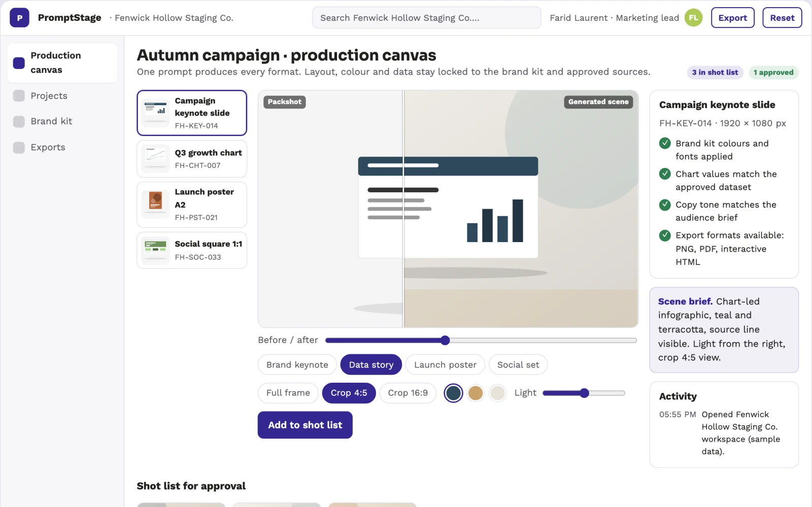This screenshot has height=507, width=812.
Task: Click the check icon beside Copy tone matches
Action: click(x=665, y=205)
